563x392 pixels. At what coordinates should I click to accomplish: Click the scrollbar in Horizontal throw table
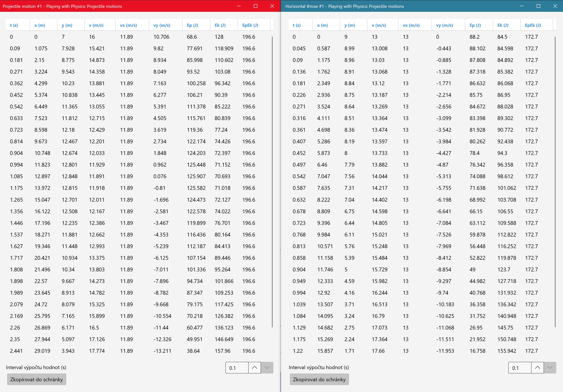(555, 181)
